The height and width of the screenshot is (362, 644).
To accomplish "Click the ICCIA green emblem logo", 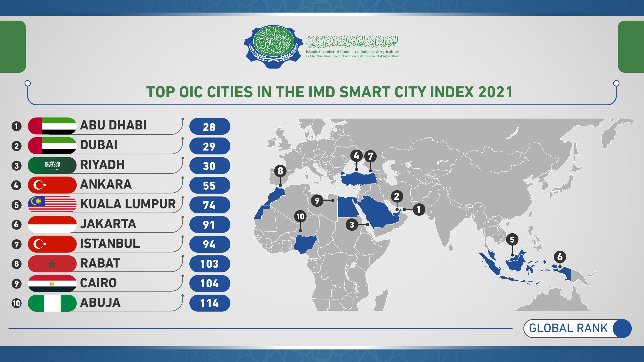I will tap(273, 46).
